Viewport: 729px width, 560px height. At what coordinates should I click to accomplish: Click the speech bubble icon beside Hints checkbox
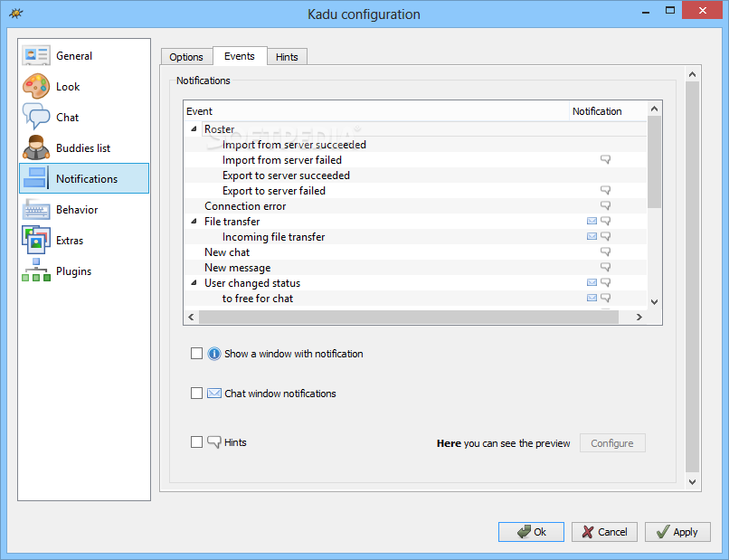[213, 441]
